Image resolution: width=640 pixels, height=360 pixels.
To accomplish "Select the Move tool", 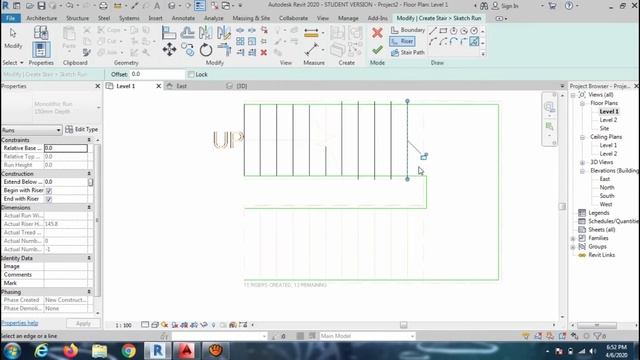I will tap(169, 50).
